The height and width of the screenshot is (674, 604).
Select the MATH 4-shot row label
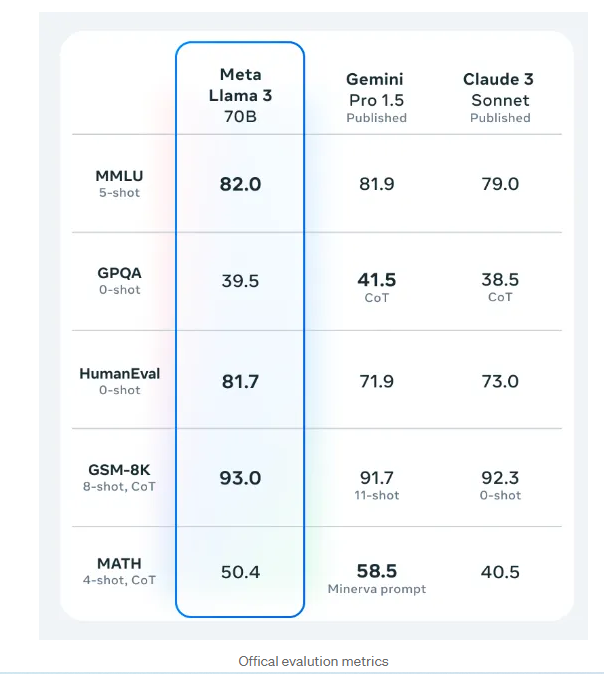coord(119,571)
